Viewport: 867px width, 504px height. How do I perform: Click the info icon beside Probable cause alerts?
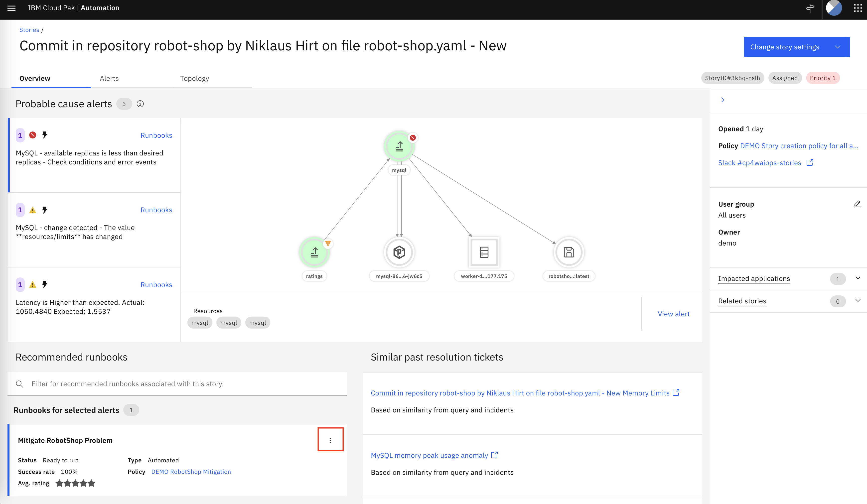(x=140, y=104)
